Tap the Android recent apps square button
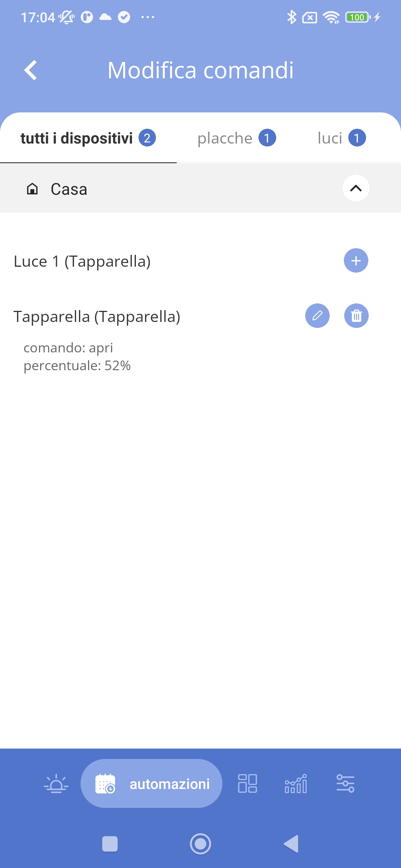 tap(110, 844)
